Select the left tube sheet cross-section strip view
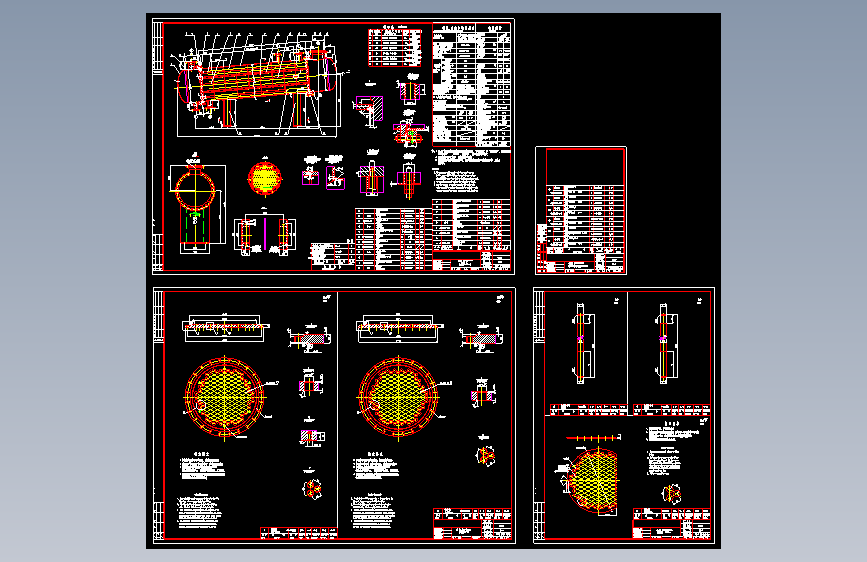The height and width of the screenshot is (562, 867). (225, 327)
